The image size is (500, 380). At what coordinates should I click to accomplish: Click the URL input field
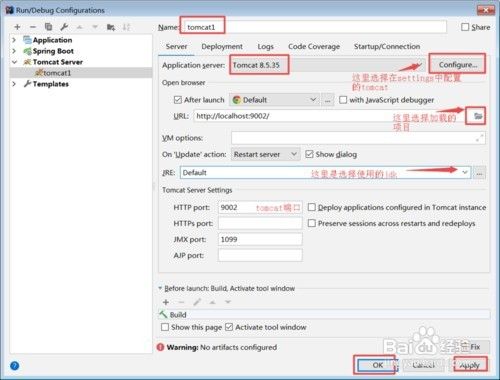330,116
